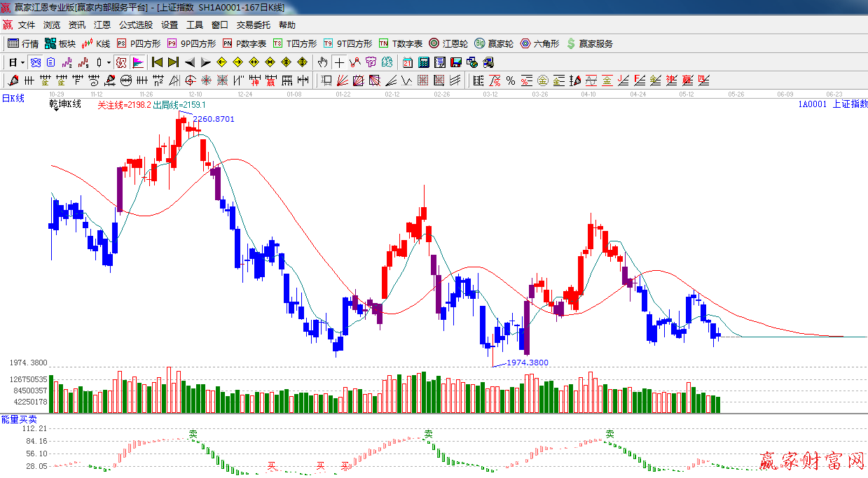Toggle the crosshair cursor button
Screen dimensions: 868x478
[x=339, y=62]
